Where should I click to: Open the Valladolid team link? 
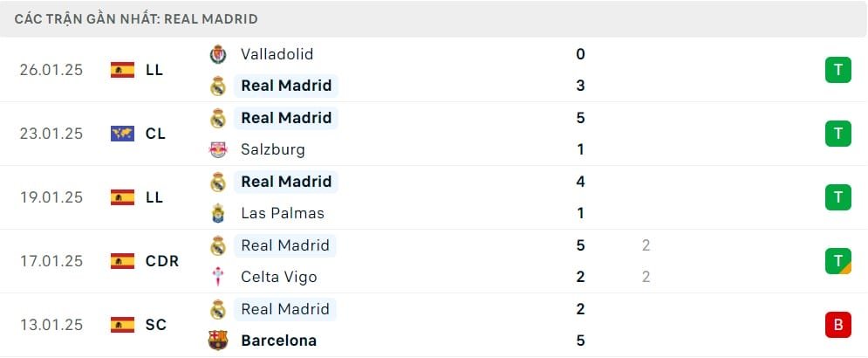(277, 54)
